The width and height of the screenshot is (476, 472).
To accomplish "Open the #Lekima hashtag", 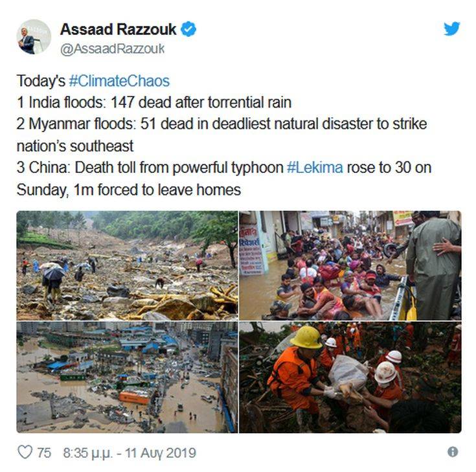I will [x=315, y=168].
